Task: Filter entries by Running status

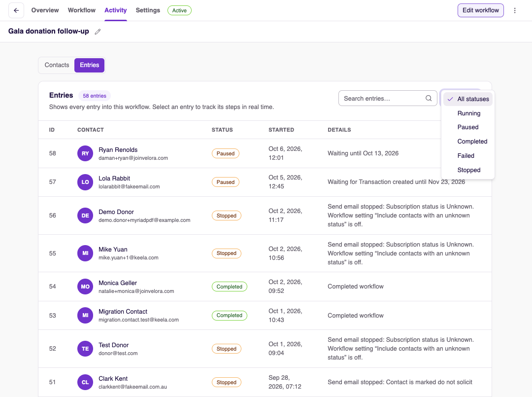Action: click(468, 113)
